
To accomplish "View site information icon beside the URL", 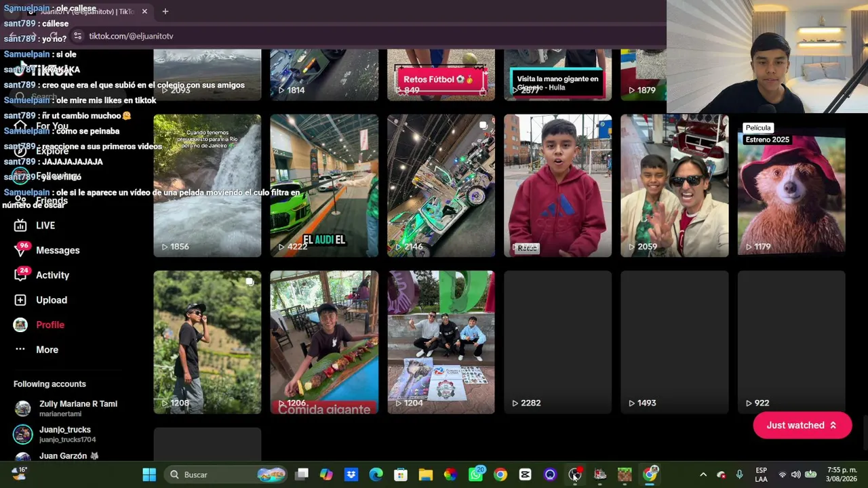I will click(77, 36).
